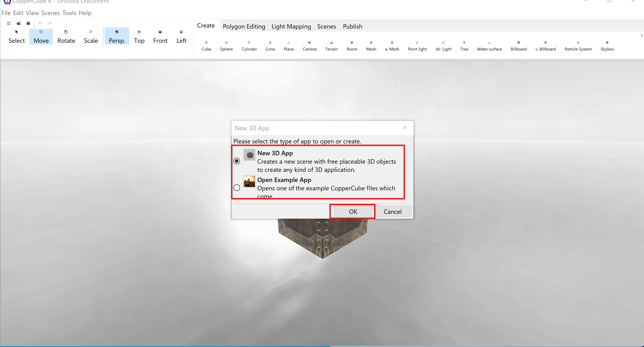Switch to Perspective viewport mode

[x=116, y=36]
